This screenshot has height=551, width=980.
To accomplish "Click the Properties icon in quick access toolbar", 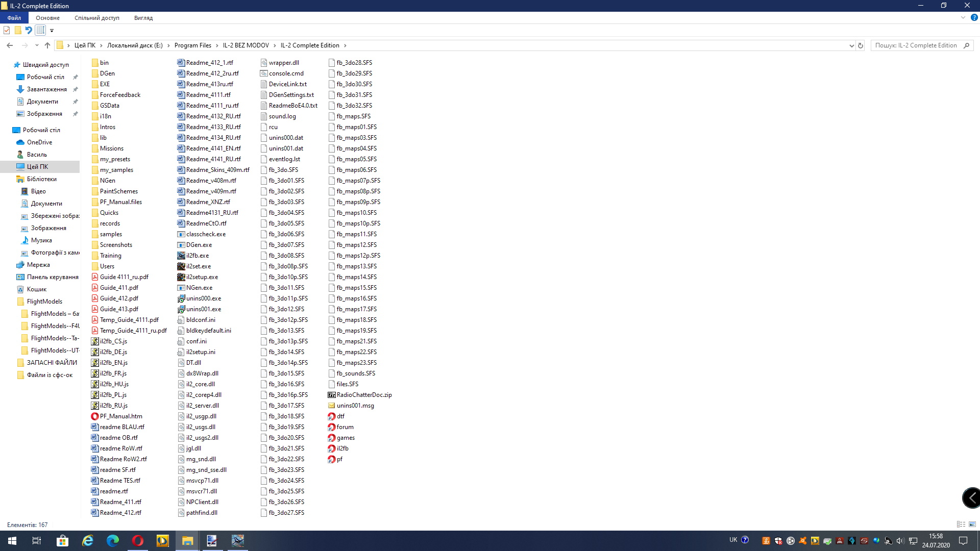I will (7, 30).
